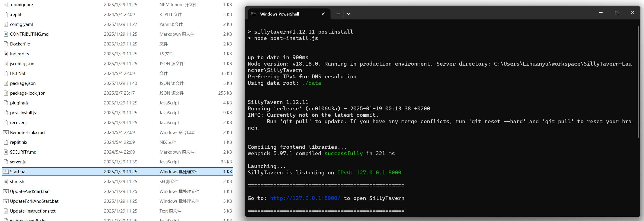Viewport: 644px width, 221px height.
Task: Select the server.js file
Action: (x=18, y=162)
